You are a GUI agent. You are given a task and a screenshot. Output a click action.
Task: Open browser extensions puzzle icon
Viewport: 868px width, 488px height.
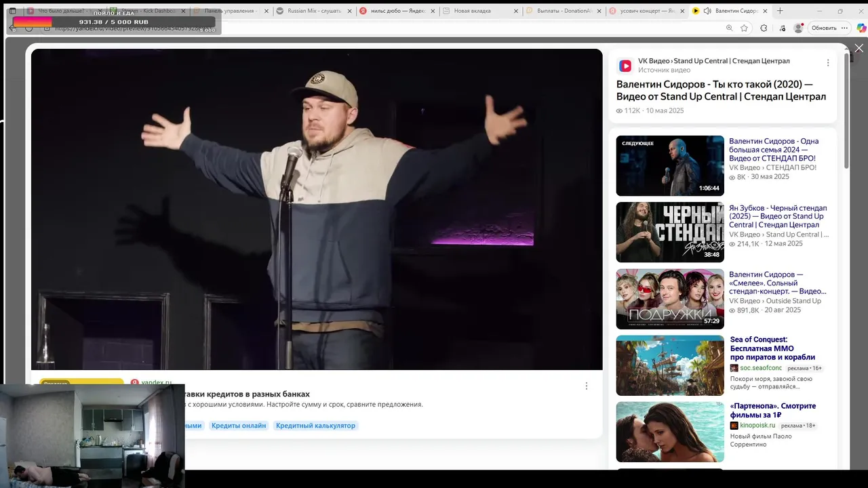[x=764, y=28]
